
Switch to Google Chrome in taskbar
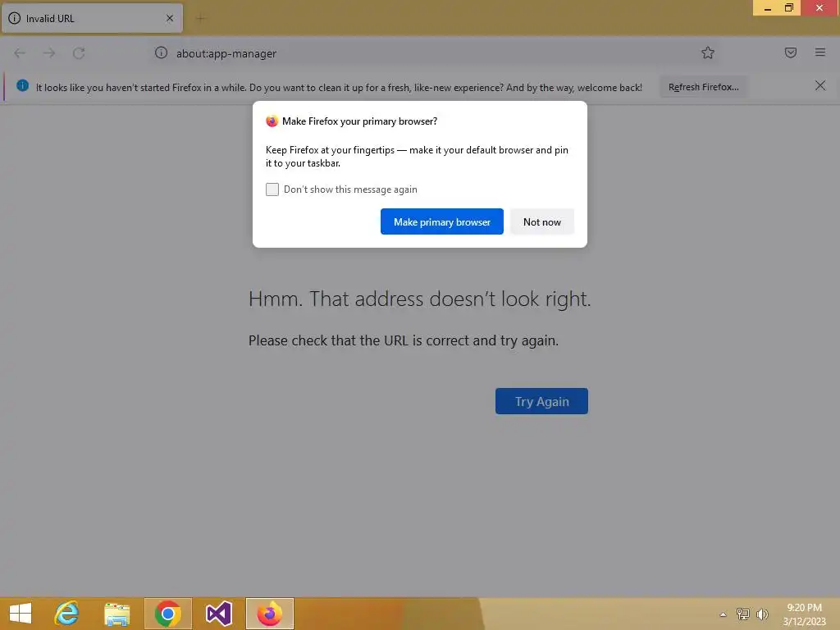tap(167, 614)
